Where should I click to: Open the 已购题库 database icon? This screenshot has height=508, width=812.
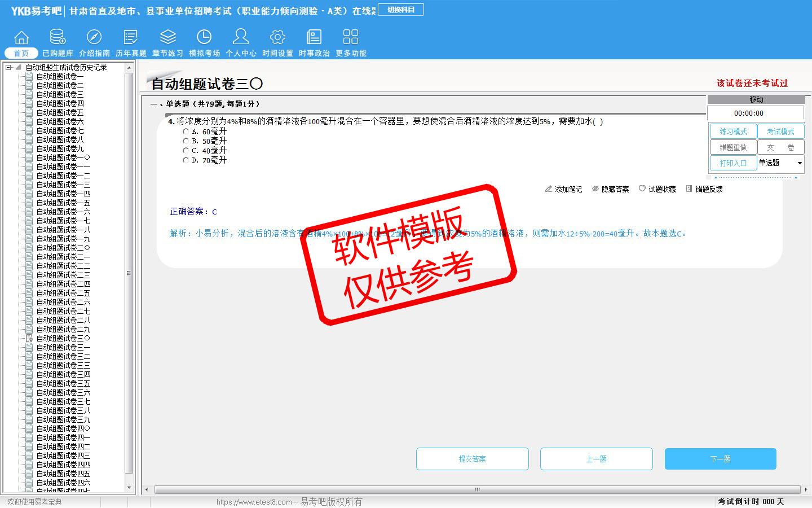coord(58,37)
